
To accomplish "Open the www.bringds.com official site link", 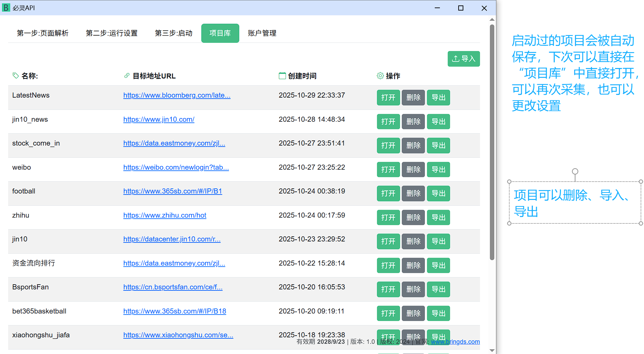I will [x=455, y=342].
